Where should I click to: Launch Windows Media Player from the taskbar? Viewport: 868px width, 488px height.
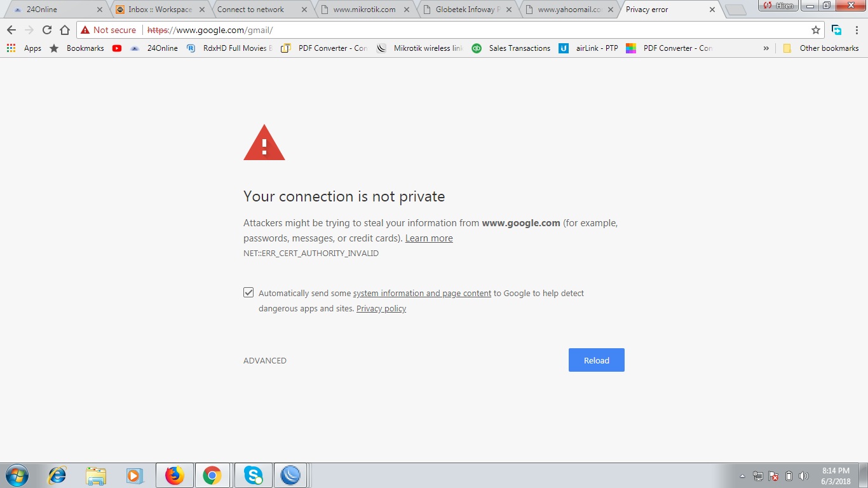135,475
